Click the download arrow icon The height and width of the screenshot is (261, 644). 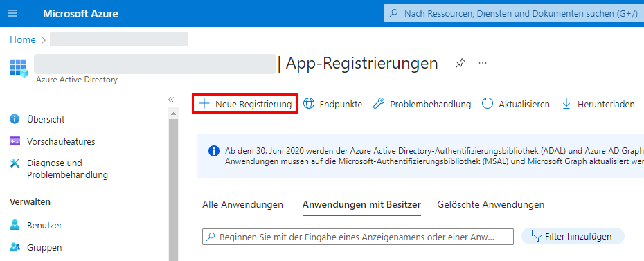click(566, 104)
